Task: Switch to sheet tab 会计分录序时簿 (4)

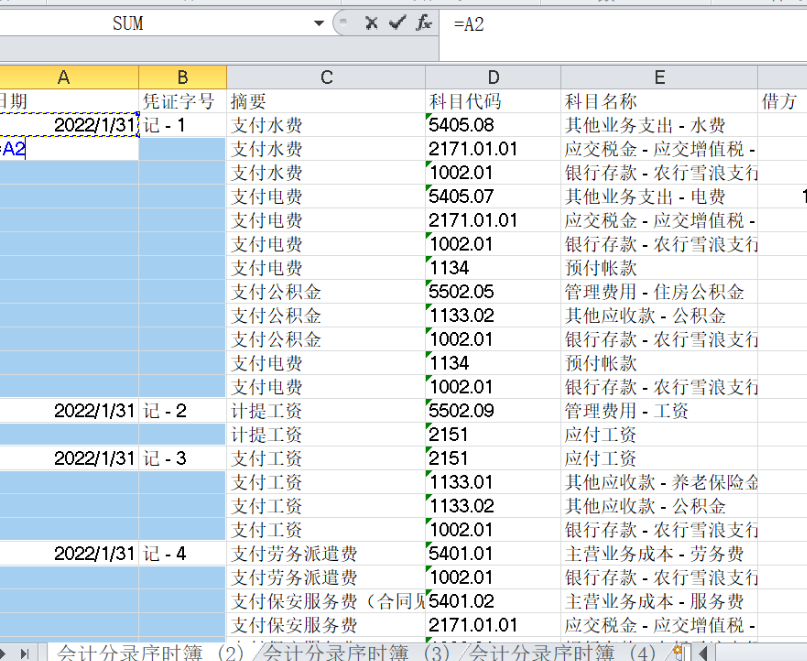Action: (562, 653)
